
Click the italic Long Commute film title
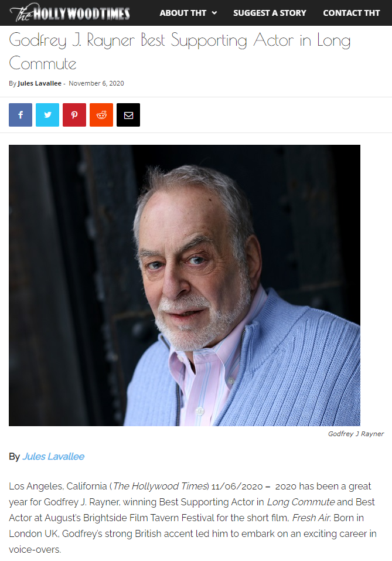(301, 502)
